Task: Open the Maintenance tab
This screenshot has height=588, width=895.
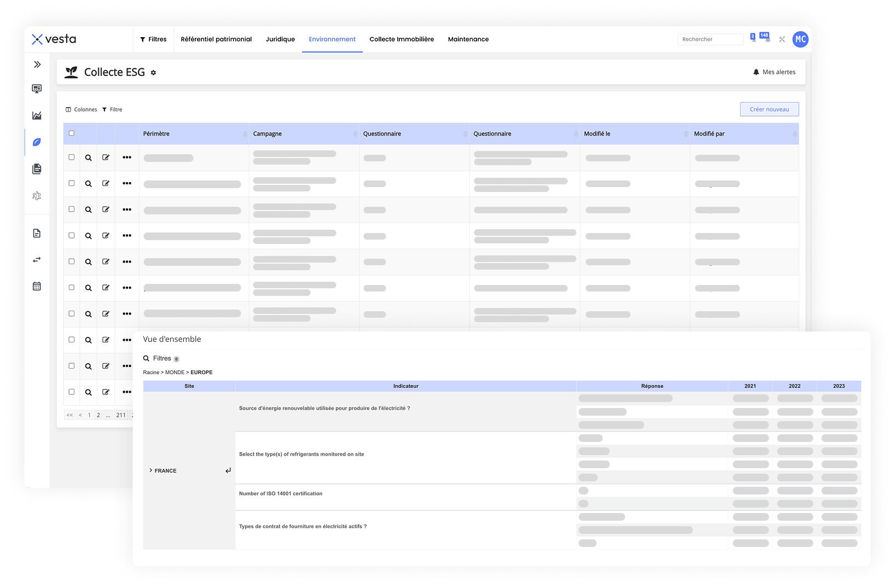Action: point(468,39)
